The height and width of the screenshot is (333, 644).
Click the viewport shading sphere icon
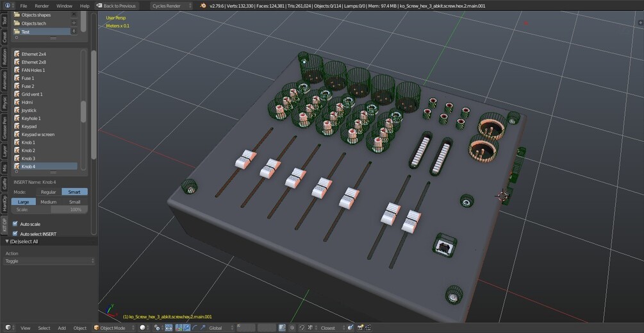(x=142, y=328)
